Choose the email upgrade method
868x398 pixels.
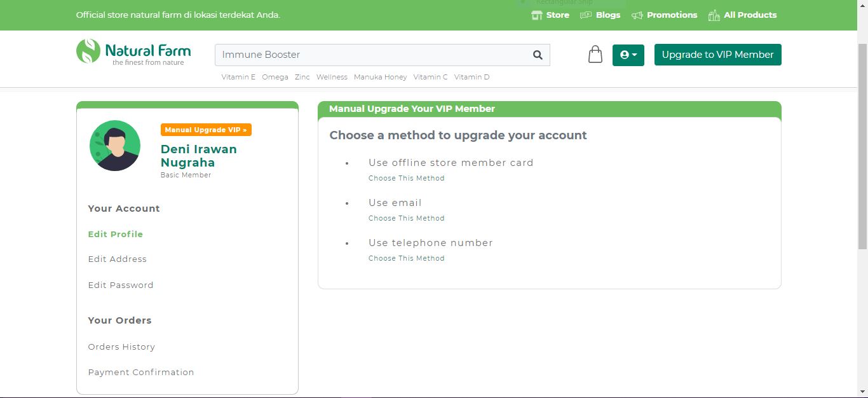click(x=406, y=218)
